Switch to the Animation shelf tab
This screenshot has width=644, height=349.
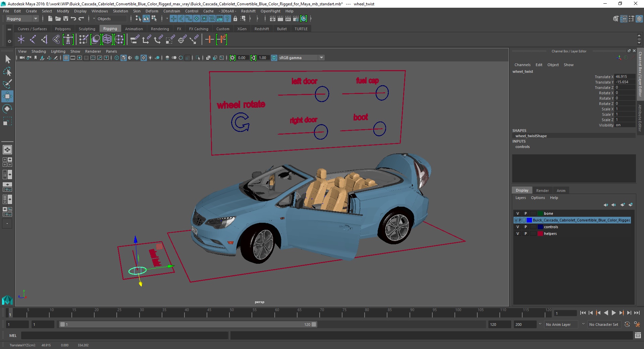point(134,29)
